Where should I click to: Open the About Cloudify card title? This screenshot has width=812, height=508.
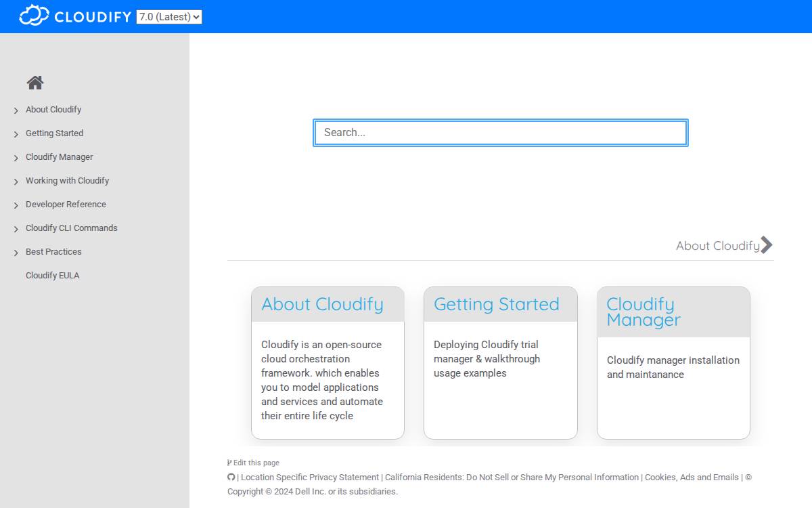point(322,304)
